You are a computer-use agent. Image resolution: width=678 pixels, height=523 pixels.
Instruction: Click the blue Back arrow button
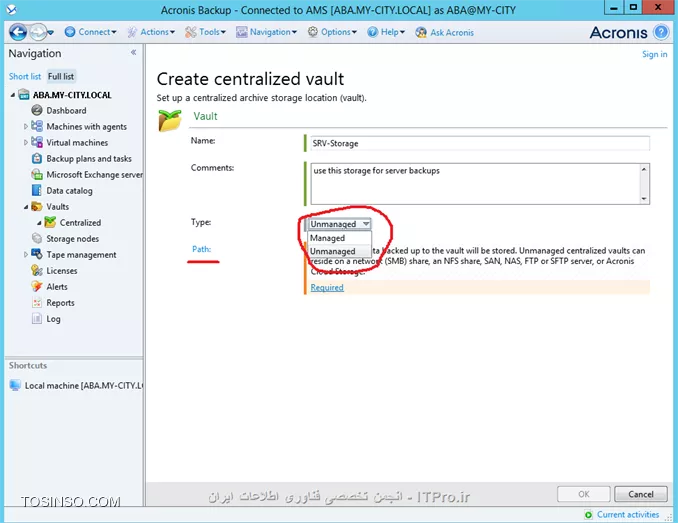click(x=18, y=32)
